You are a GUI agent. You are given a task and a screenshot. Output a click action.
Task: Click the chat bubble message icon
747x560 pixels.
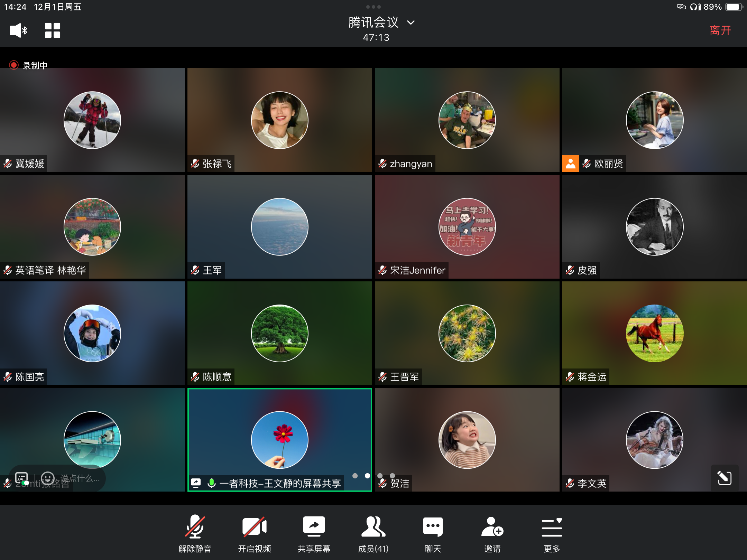click(21, 478)
